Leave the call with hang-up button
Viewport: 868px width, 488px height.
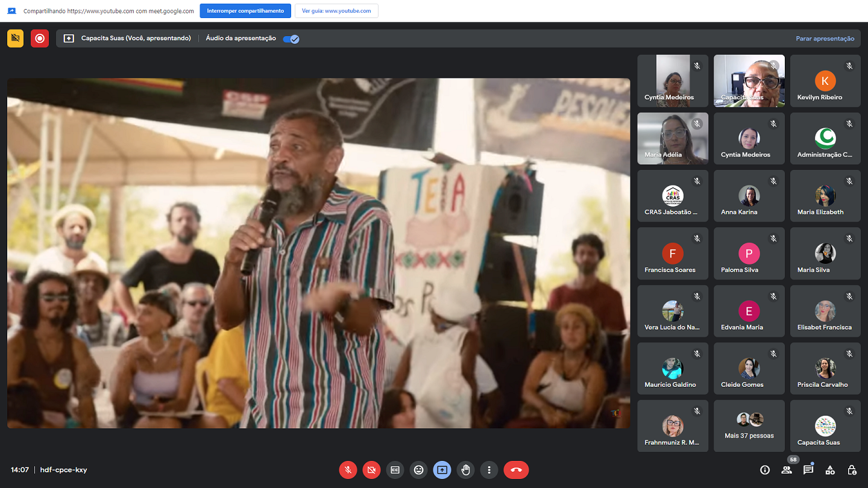pyautogui.click(x=516, y=470)
